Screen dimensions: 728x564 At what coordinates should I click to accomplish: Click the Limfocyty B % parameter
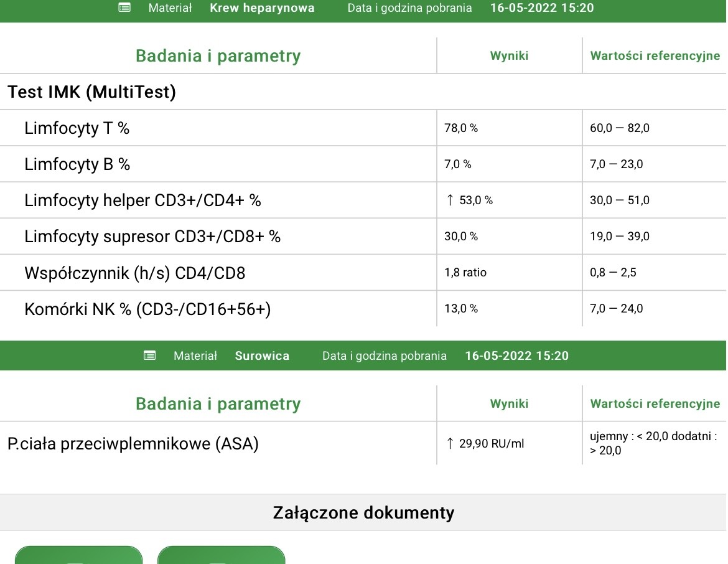pyautogui.click(x=77, y=164)
